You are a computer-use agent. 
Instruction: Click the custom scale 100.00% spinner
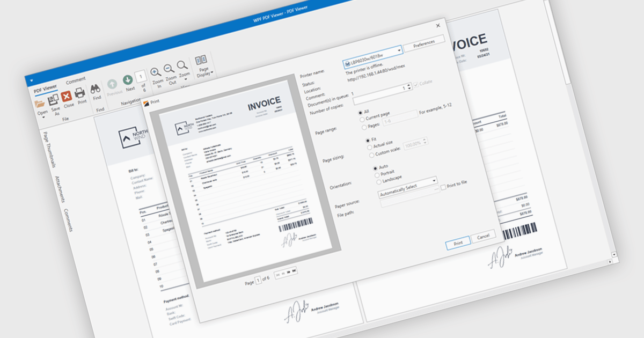coord(425,142)
